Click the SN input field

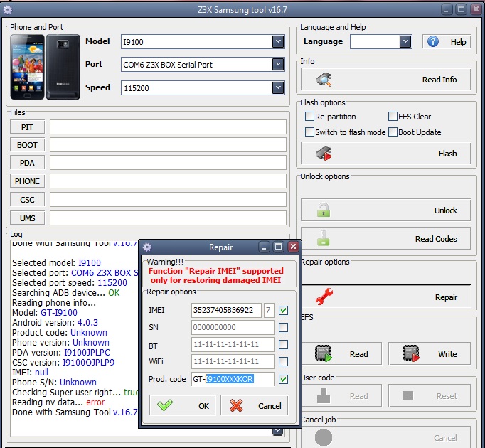coord(233,327)
